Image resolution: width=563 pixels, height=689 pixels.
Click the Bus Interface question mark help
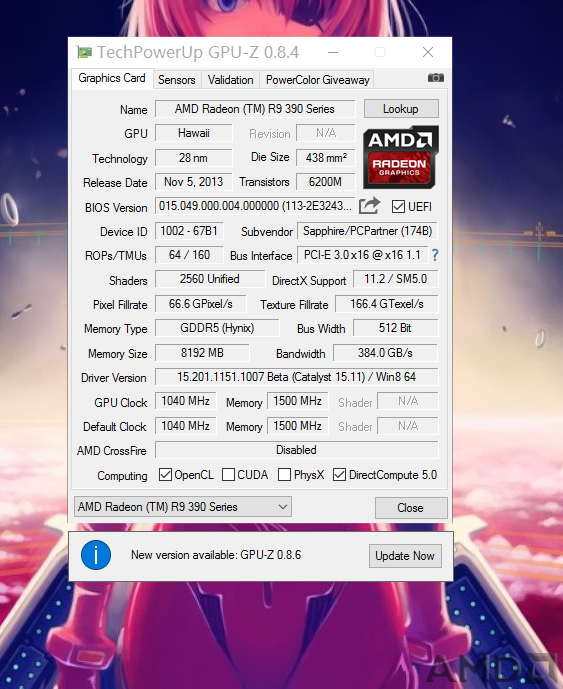(435, 255)
